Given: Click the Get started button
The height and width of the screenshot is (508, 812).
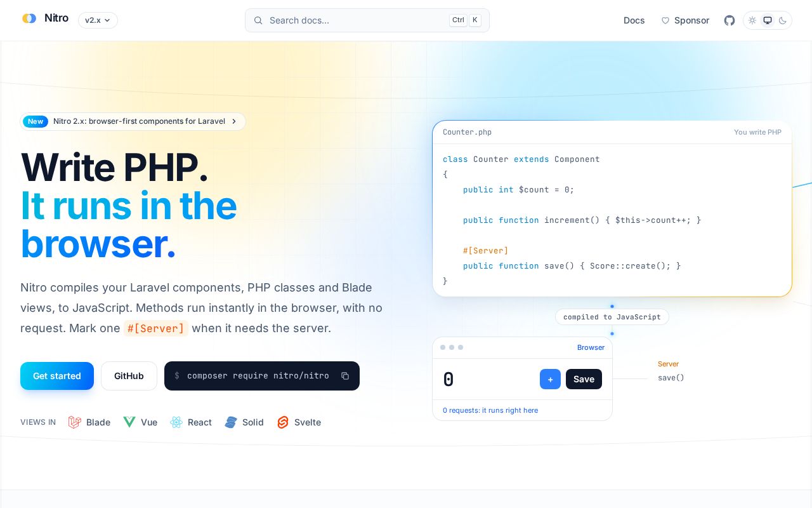Looking at the screenshot, I should [x=57, y=376].
